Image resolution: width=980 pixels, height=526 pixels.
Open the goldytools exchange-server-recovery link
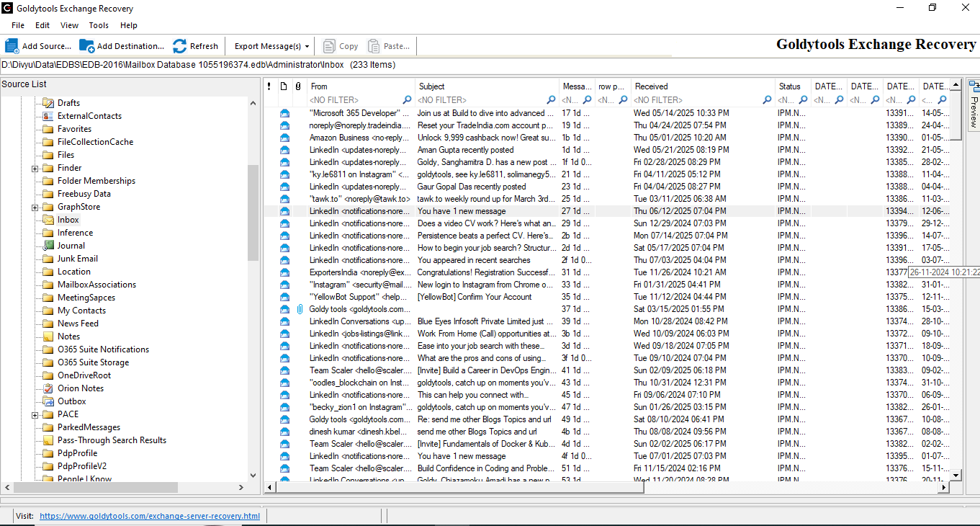pos(149,516)
